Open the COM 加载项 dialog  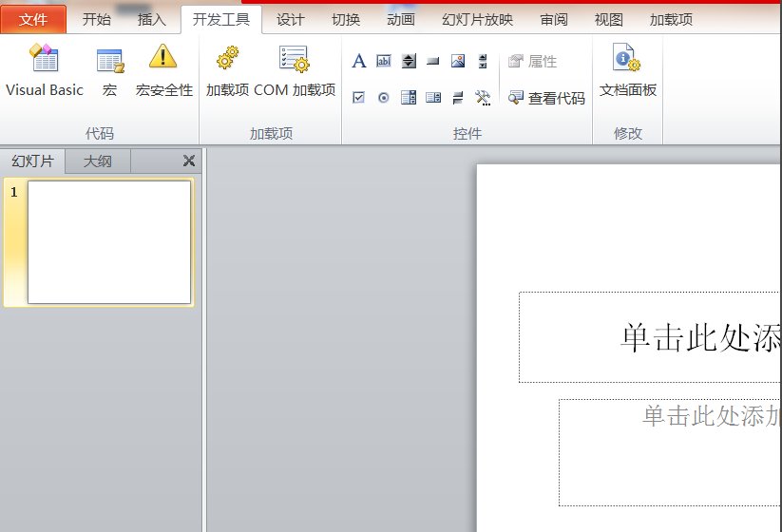pyautogui.click(x=295, y=71)
